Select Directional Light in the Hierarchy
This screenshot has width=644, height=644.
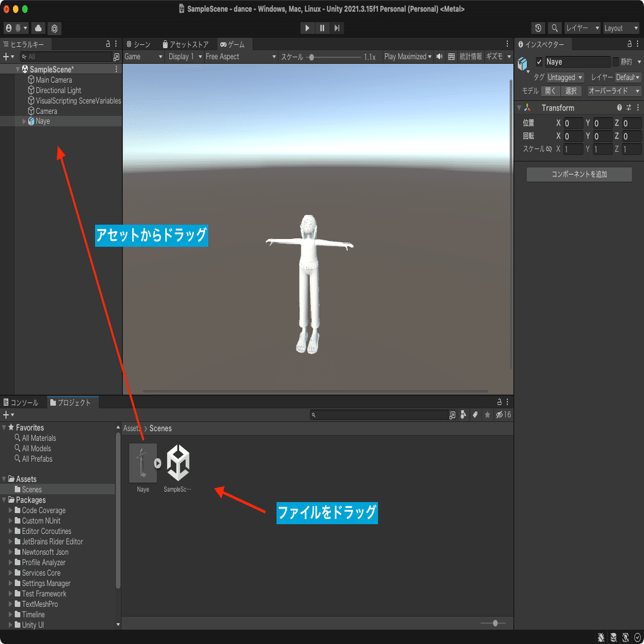58,91
